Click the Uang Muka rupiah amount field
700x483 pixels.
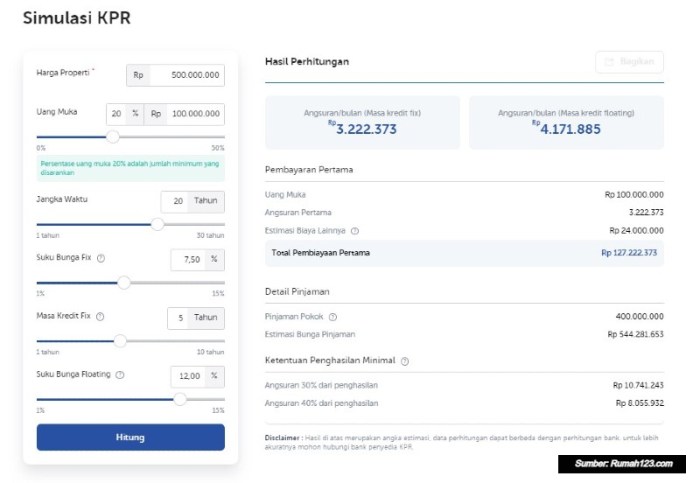195,114
